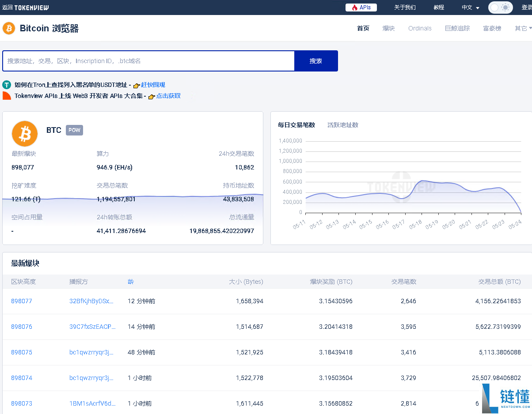Open block 898076

pyautogui.click(x=22, y=327)
